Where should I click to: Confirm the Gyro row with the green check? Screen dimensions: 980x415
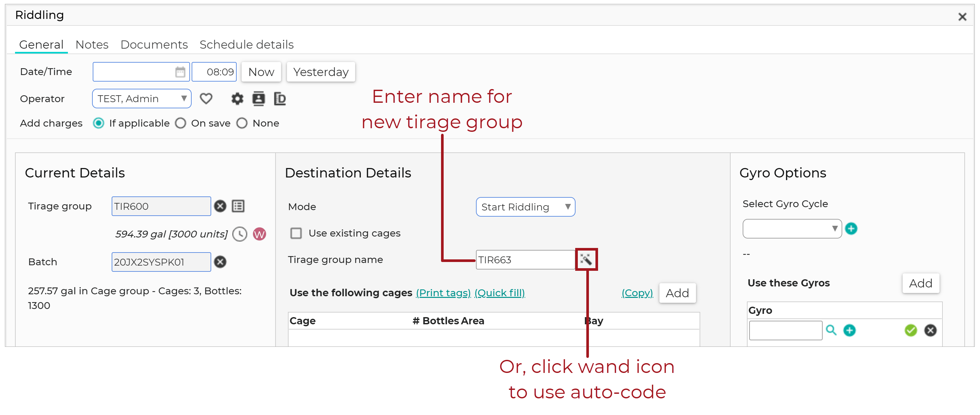pos(911,330)
